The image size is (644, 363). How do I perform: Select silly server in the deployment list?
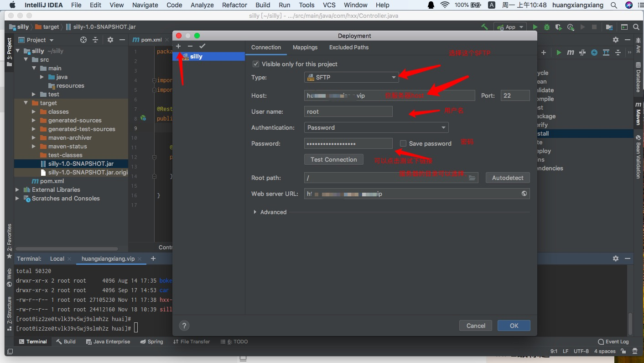pos(209,57)
